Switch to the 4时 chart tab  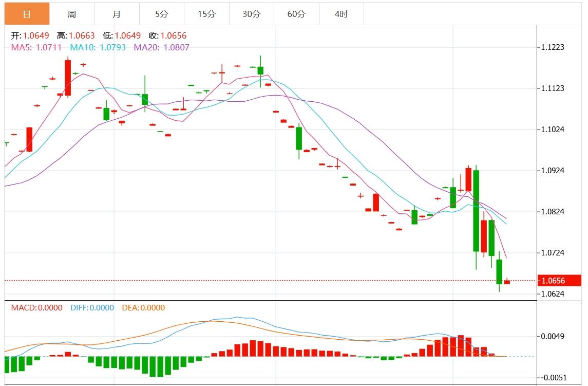coord(341,14)
